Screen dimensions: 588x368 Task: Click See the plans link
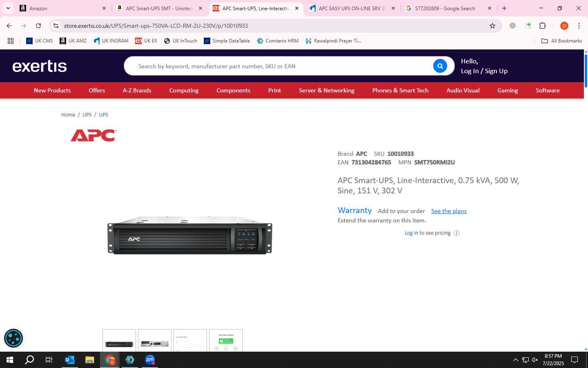[449, 211]
